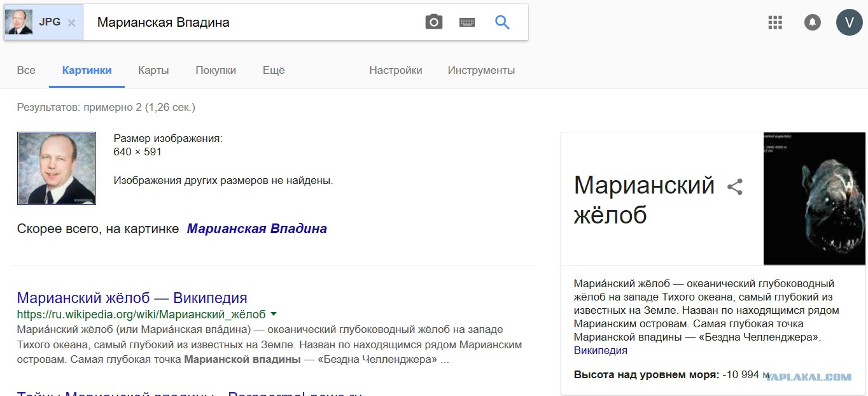Open the Покупки tab
Image resolution: width=868 pixels, height=396 pixels.
(216, 71)
